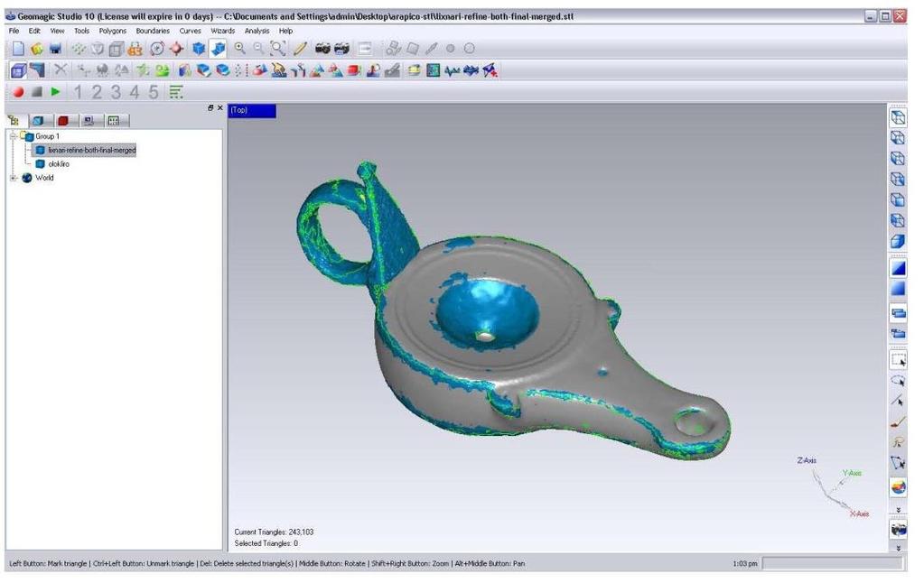Collapse the Group 1 tree node
This screenshot has height=583, width=924.
pyautogui.click(x=13, y=136)
